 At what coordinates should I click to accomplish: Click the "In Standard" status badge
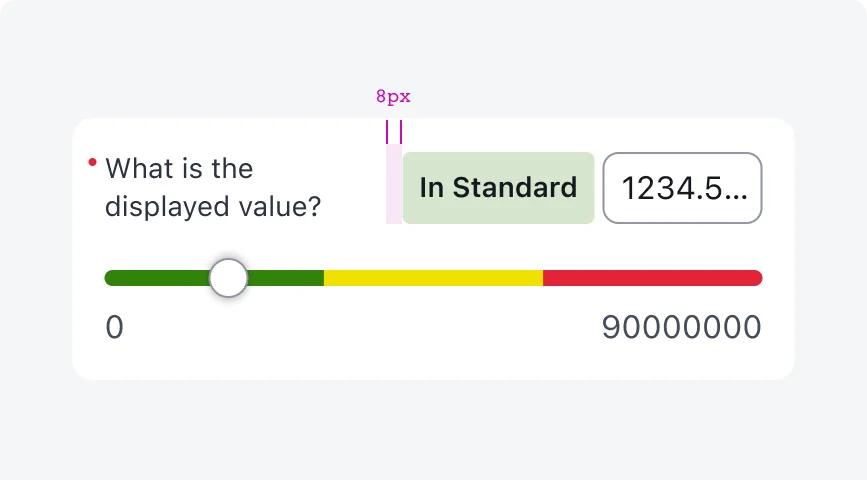(x=498, y=188)
